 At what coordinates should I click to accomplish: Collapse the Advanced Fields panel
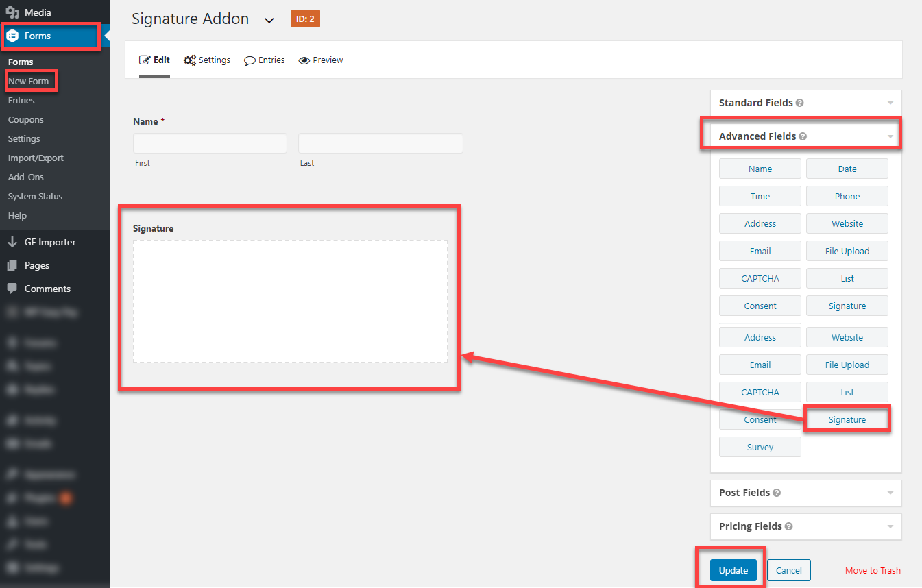click(x=890, y=135)
